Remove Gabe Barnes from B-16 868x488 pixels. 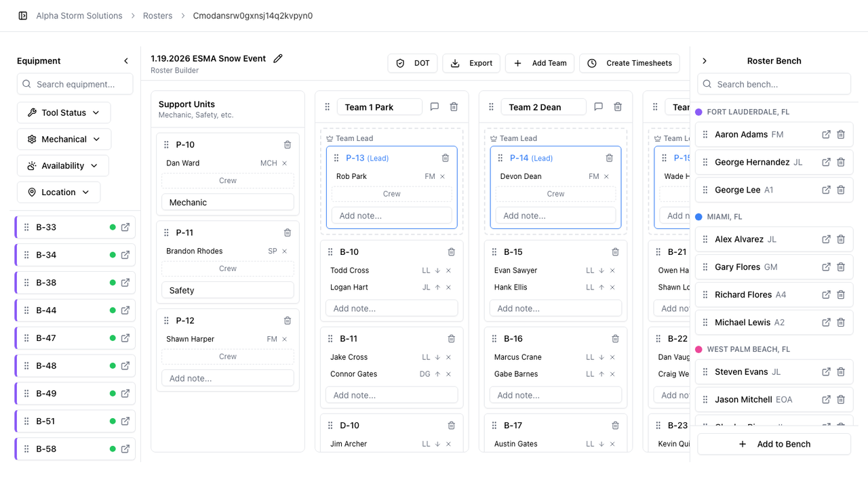click(x=612, y=374)
